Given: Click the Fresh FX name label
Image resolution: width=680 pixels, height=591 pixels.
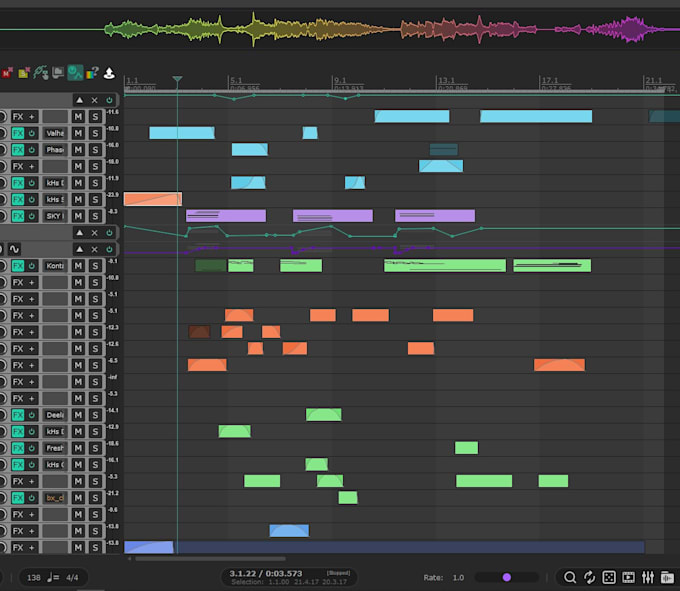Looking at the screenshot, I should [x=55, y=448].
